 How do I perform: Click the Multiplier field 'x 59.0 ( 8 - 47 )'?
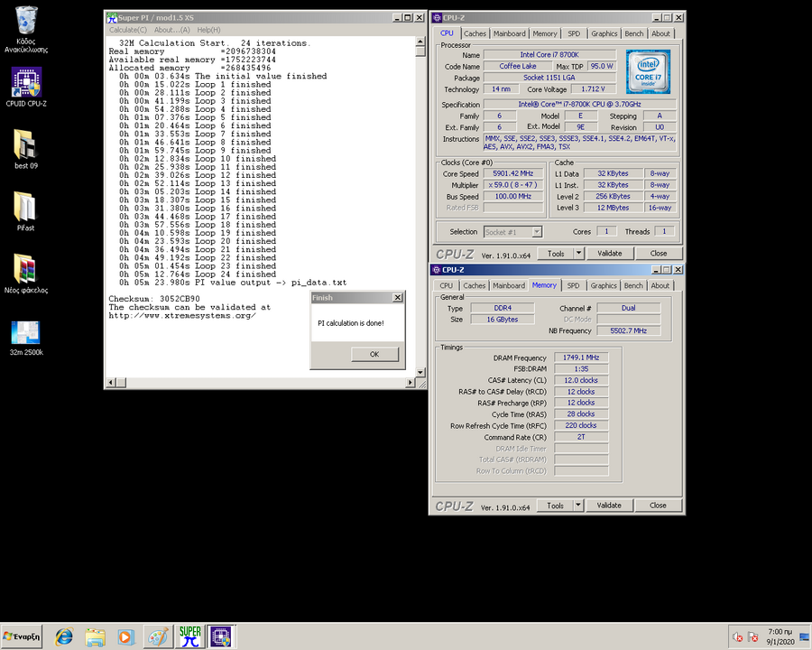pyautogui.click(x=512, y=185)
